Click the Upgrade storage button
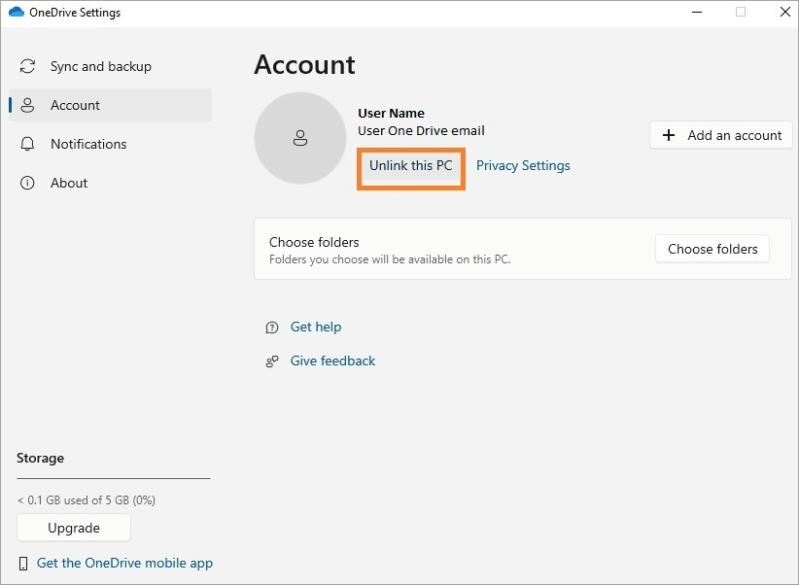 point(74,528)
